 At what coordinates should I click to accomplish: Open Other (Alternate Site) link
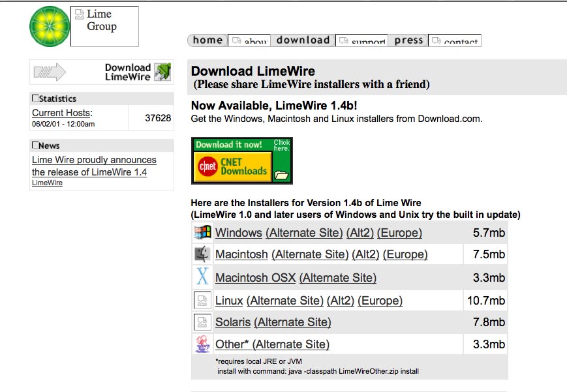[291, 344]
